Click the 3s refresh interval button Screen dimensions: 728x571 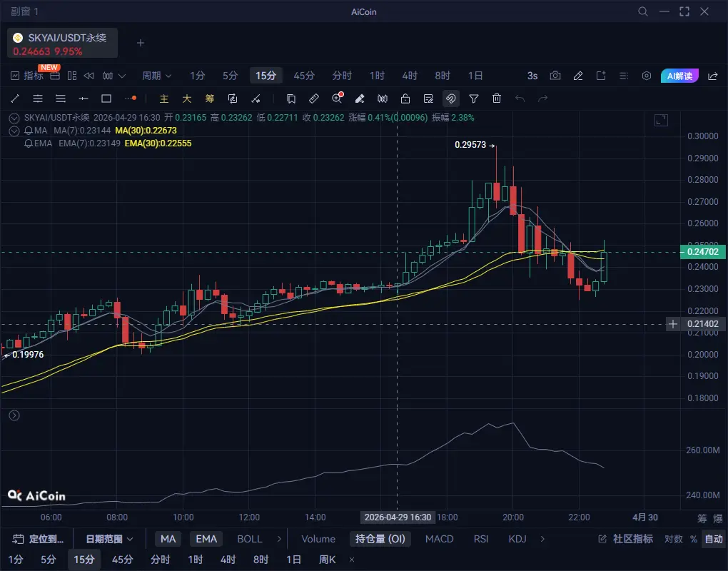[532, 76]
